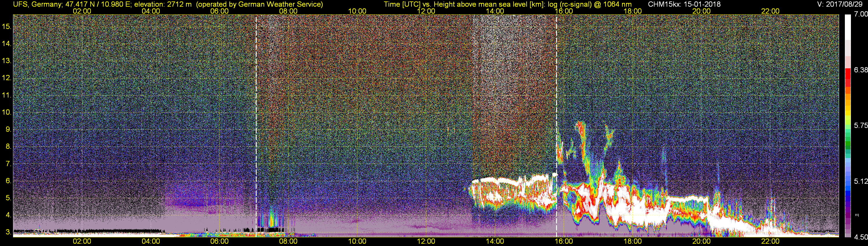The image size is (868, 246).
Task: Click '(operated by German Weather Service)' text
Action: 260,4
